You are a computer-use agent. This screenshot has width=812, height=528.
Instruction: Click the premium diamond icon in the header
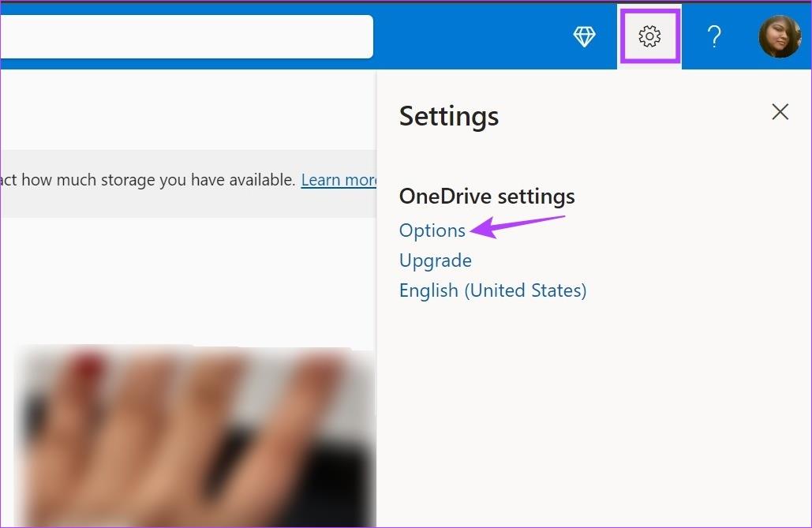pyautogui.click(x=584, y=36)
